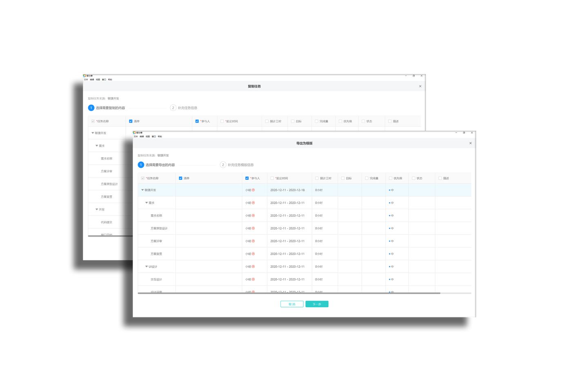
Task: Select 方案评审 task in 复制任务 window
Action: pyautogui.click(x=107, y=171)
